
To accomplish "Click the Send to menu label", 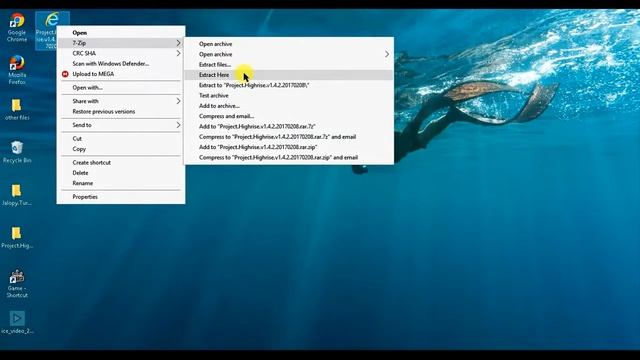I will click(82, 125).
